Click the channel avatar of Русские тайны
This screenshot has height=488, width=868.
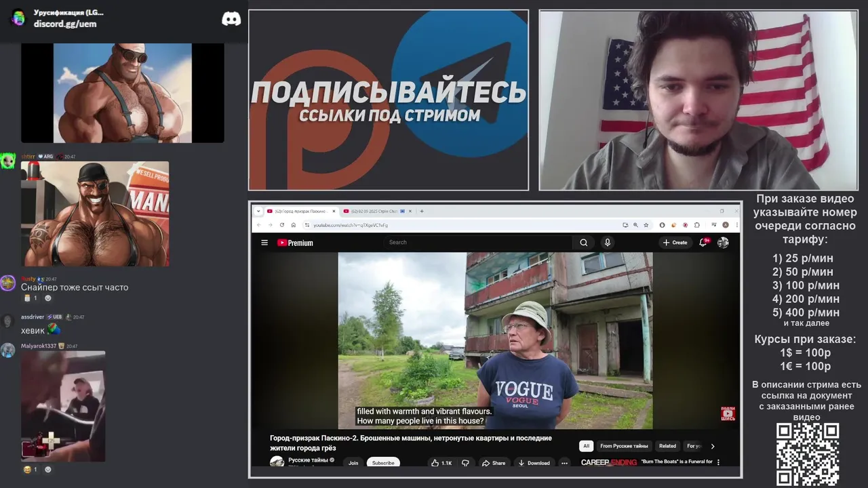click(x=277, y=462)
